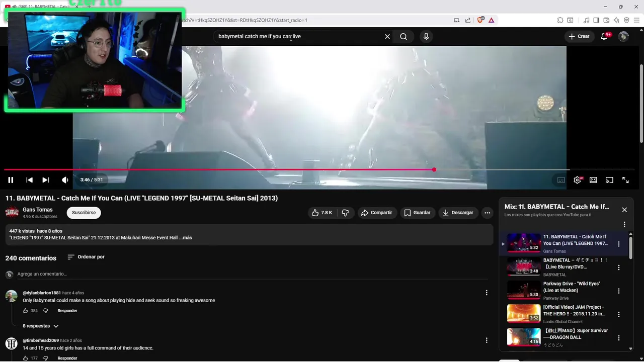Toggle fullscreen mode
Image resolution: width=644 pixels, height=362 pixels.
625,180
